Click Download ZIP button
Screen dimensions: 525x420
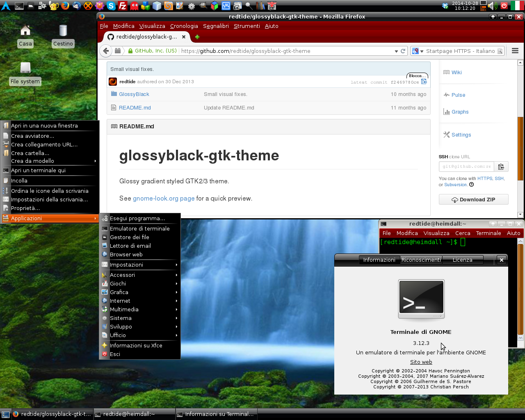pos(473,199)
